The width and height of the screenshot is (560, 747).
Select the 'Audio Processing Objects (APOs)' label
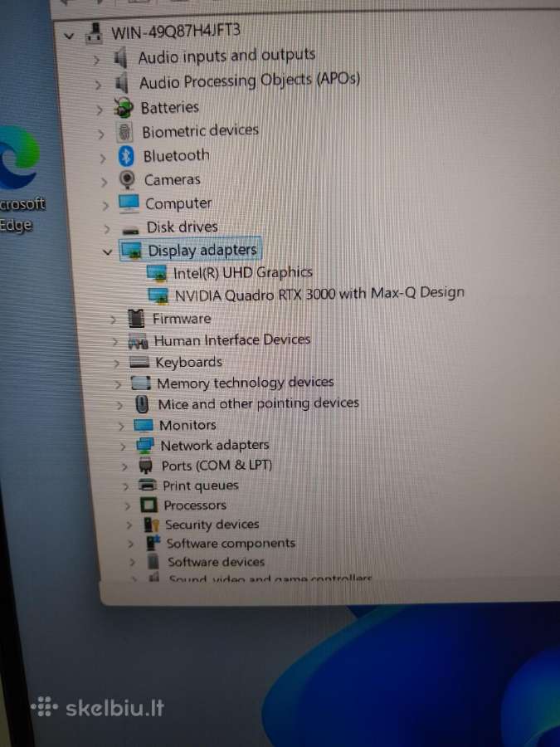coord(250,81)
